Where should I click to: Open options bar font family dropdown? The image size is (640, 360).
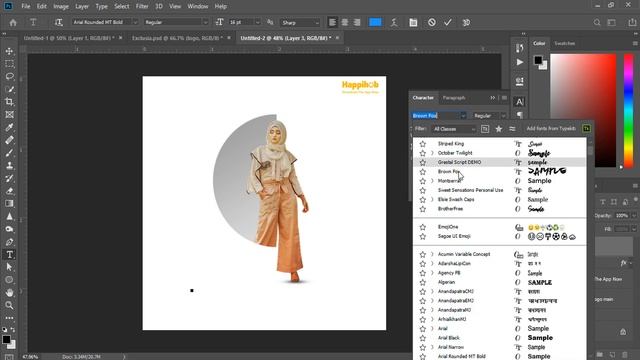tap(135, 22)
